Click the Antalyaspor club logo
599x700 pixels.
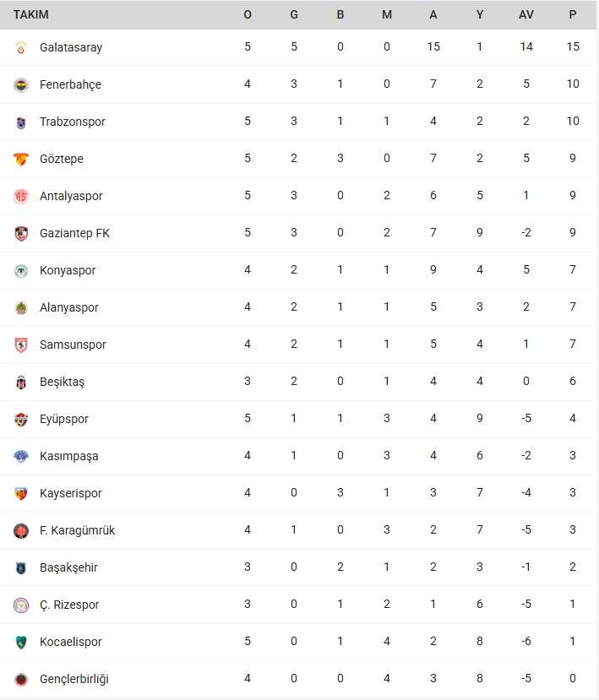point(21,197)
